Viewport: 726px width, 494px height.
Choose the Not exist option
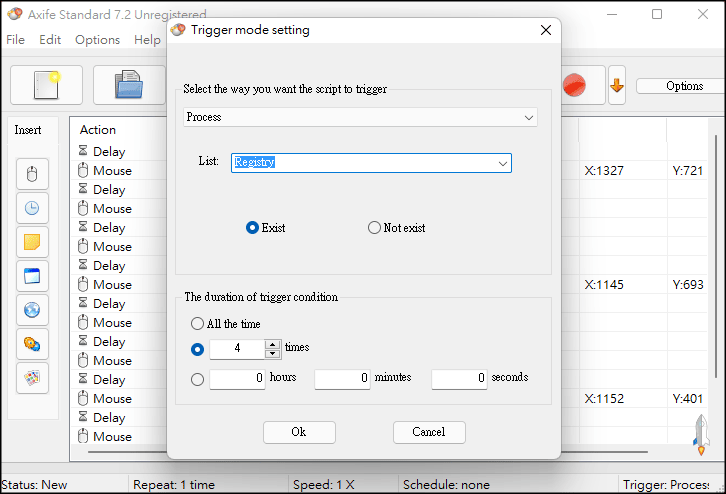pyautogui.click(x=375, y=228)
